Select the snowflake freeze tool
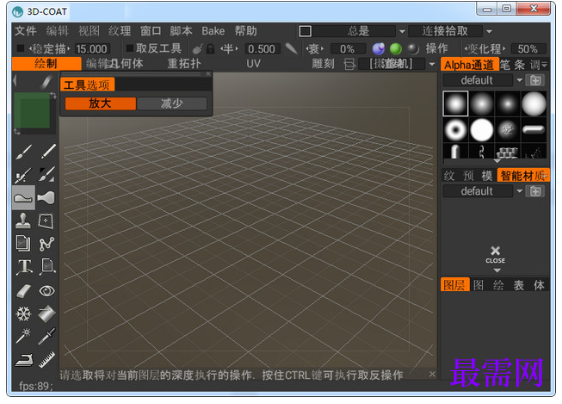Image resolution: width=562 pixels, height=404 pixels. [x=24, y=314]
